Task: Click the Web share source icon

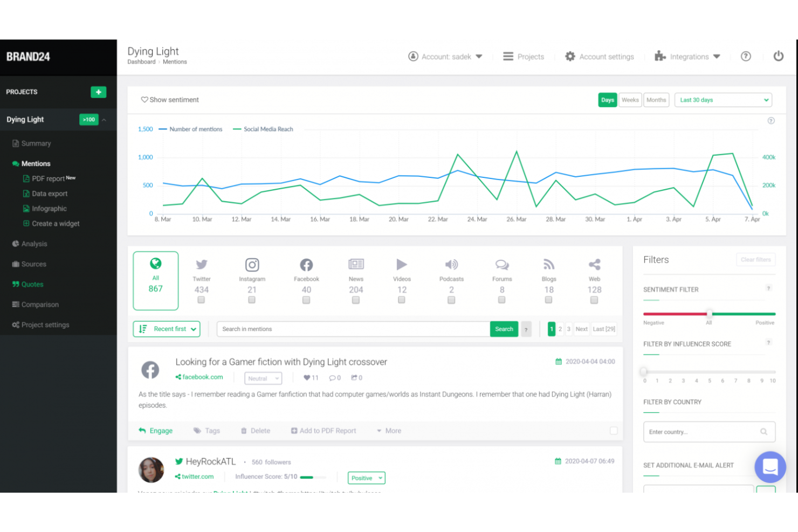Action: point(594,264)
